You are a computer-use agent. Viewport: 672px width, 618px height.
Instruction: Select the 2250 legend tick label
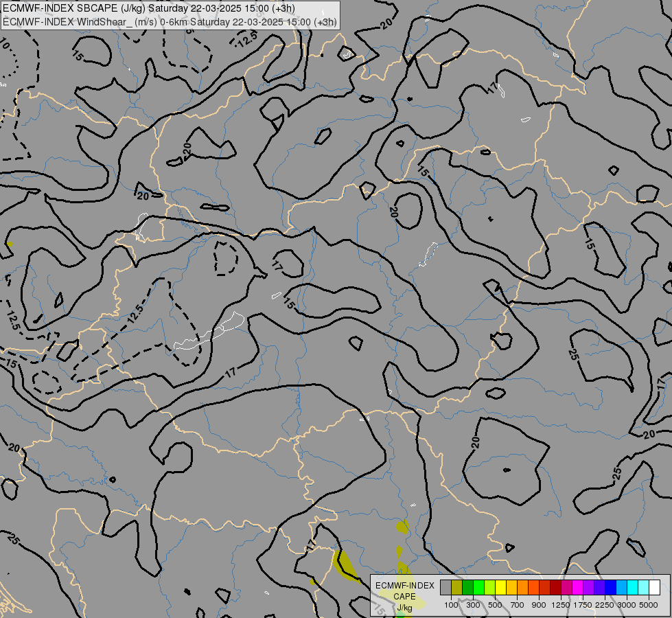(x=605, y=605)
